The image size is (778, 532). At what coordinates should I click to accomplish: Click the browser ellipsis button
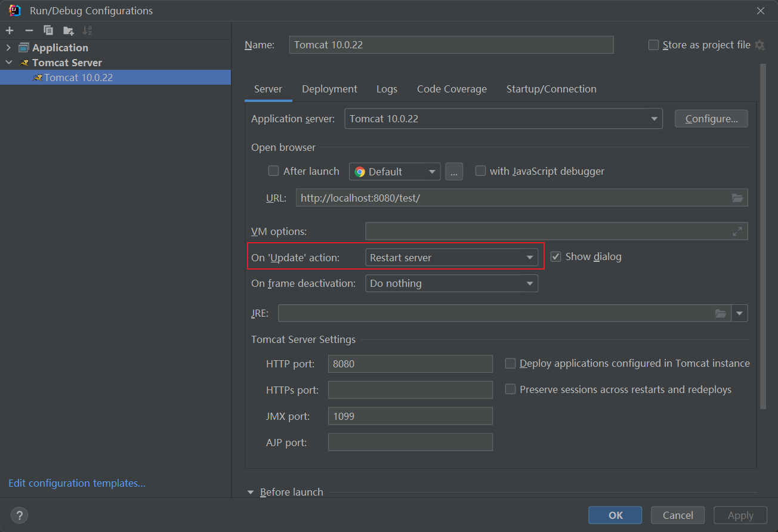[454, 172]
